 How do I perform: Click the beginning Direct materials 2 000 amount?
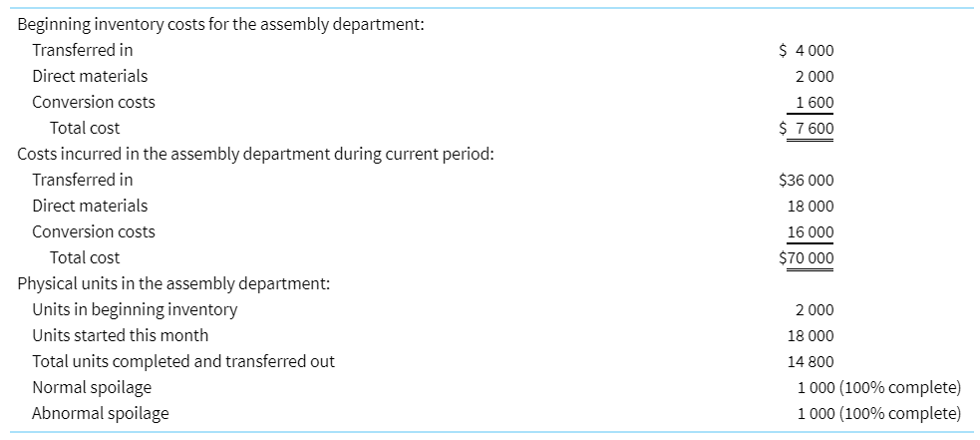(x=815, y=77)
